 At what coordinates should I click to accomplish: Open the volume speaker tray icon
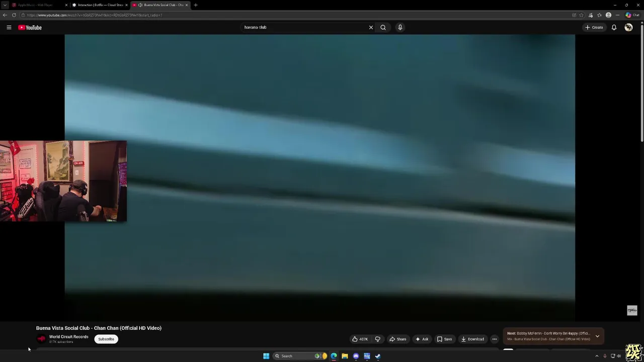[x=619, y=356]
